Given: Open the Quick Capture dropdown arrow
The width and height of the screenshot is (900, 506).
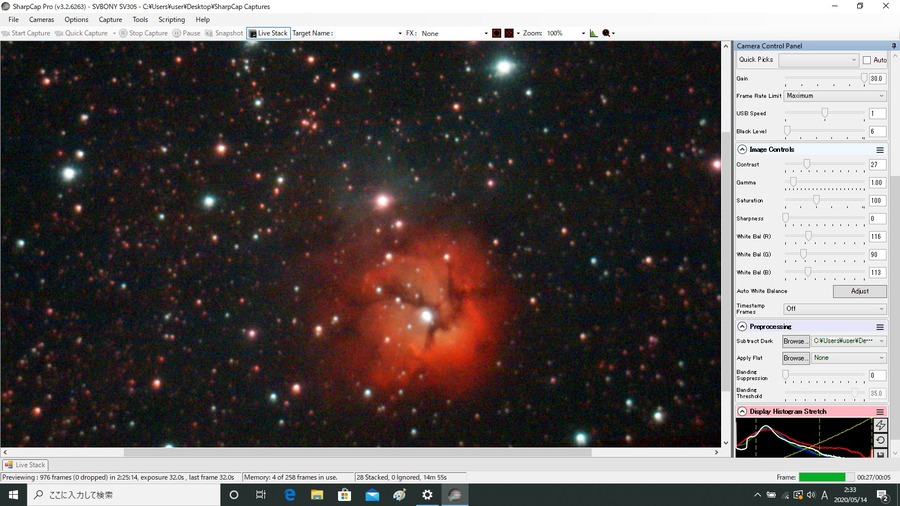Looking at the screenshot, I should (x=114, y=33).
